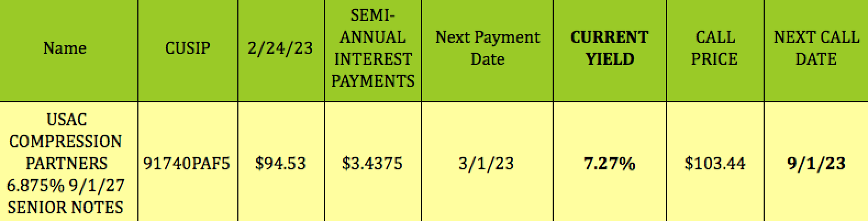The image size is (868, 221).
Task: Click the 3/1/23 payment date cell
Action: (487, 164)
